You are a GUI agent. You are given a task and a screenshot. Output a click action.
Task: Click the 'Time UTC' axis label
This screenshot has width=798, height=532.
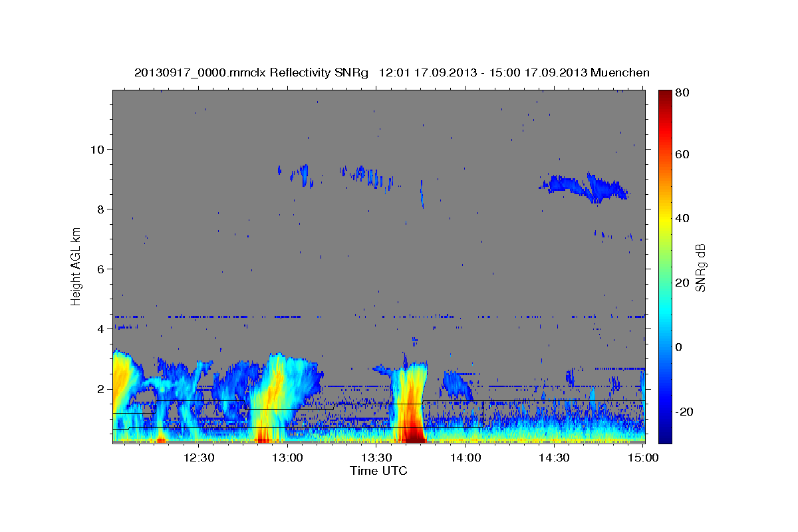(x=378, y=471)
